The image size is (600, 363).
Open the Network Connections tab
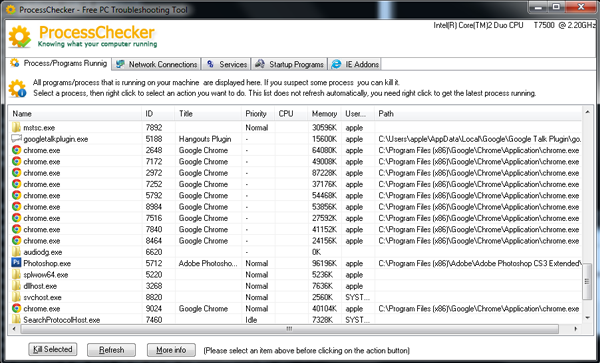point(157,64)
